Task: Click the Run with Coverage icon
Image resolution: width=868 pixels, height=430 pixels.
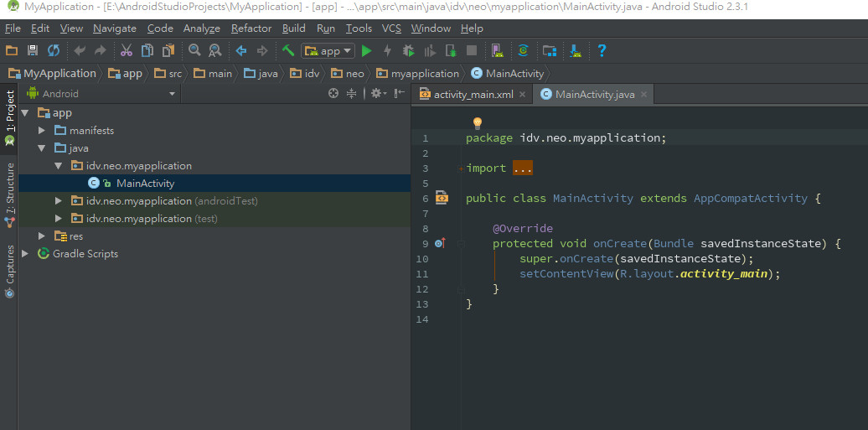Action: coord(430,51)
